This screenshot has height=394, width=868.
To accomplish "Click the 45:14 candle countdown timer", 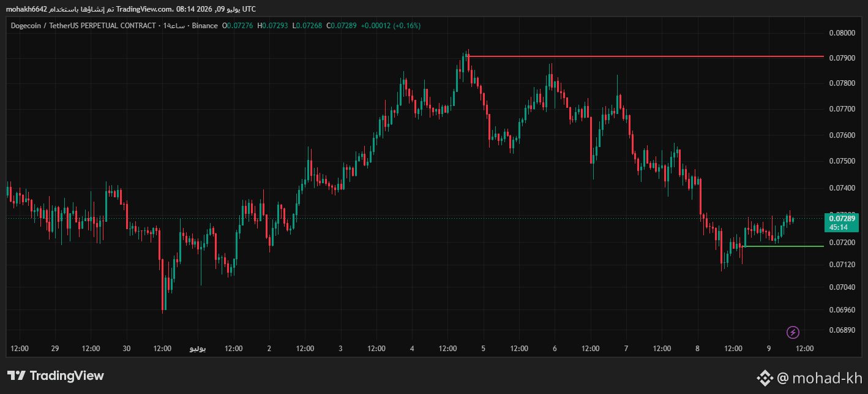I will click(x=839, y=227).
